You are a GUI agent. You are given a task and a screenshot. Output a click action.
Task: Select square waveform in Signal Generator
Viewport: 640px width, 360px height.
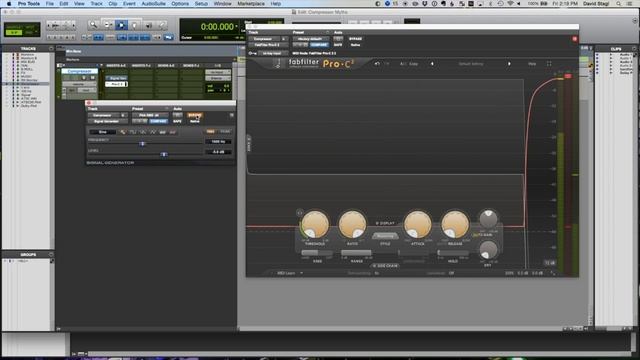(133, 132)
